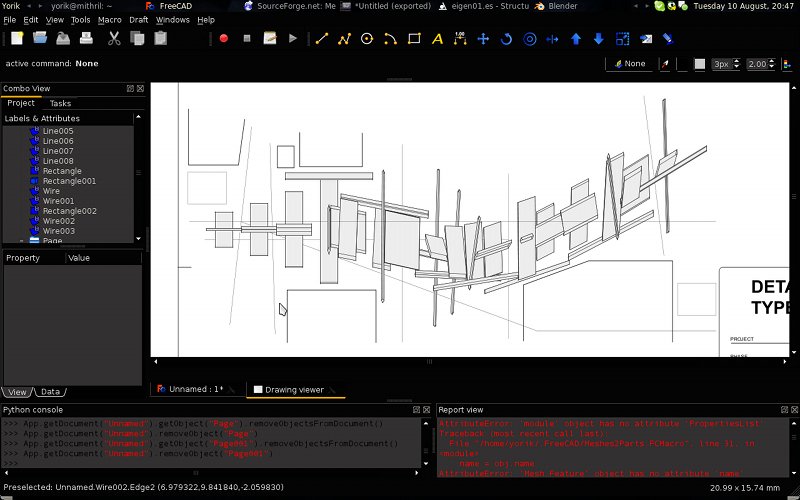Click the Upgrade blue up-arrow tool

click(576, 39)
